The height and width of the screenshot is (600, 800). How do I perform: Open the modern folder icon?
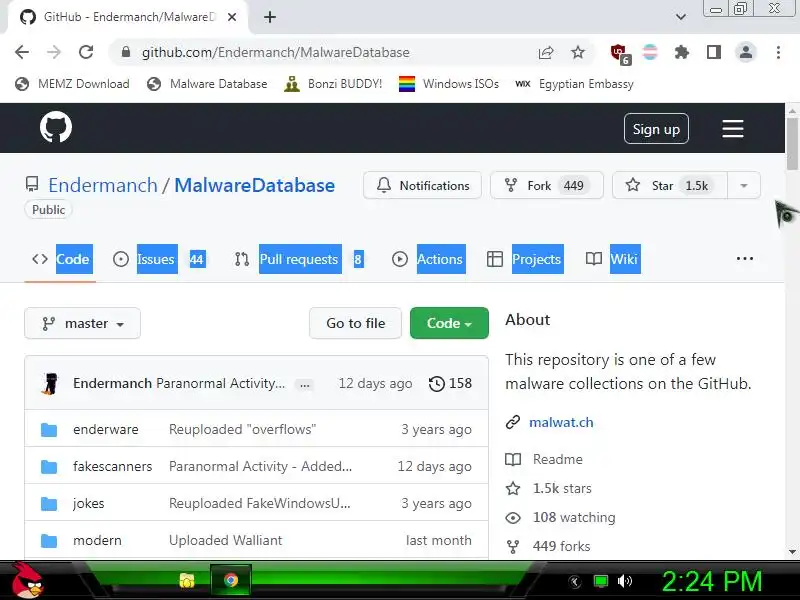(x=49, y=540)
